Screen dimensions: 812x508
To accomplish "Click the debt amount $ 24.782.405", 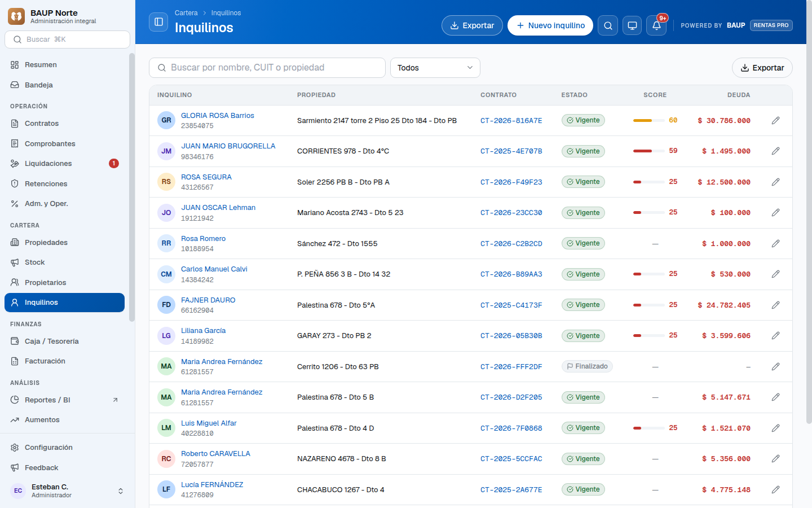I will 724,305.
